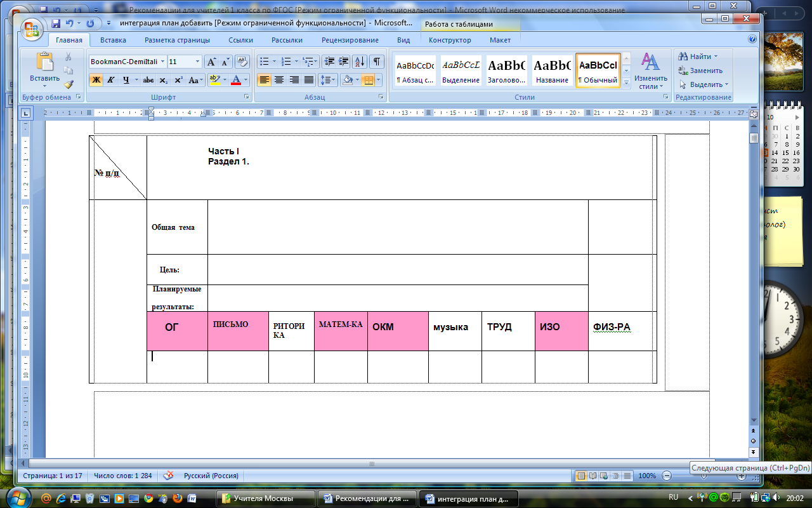
Task: Toggle print layout view in status bar
Action: [x=581, y=476]
